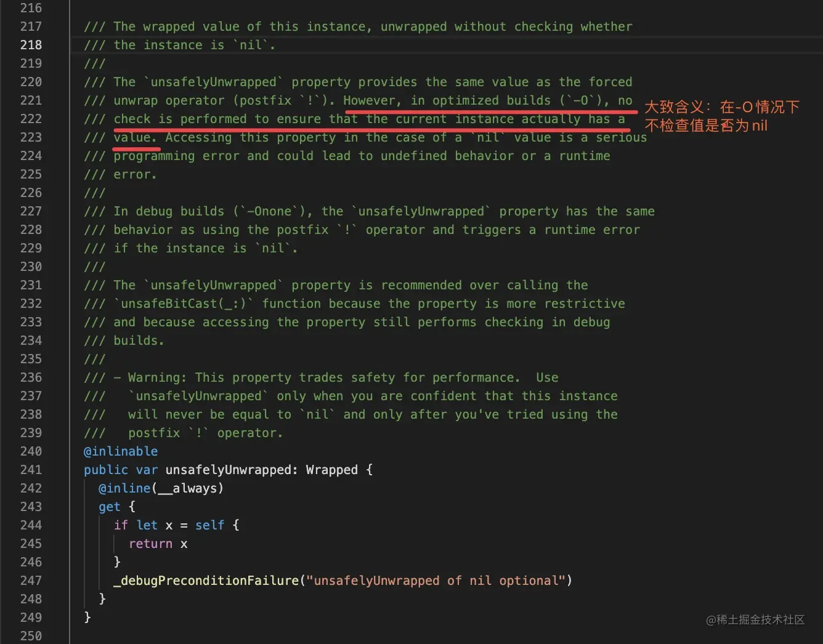Screen dimensions: 823x644
Task: Click 'unsafelyUnwrapped:' property name on line 241
Action: (232, 470)
